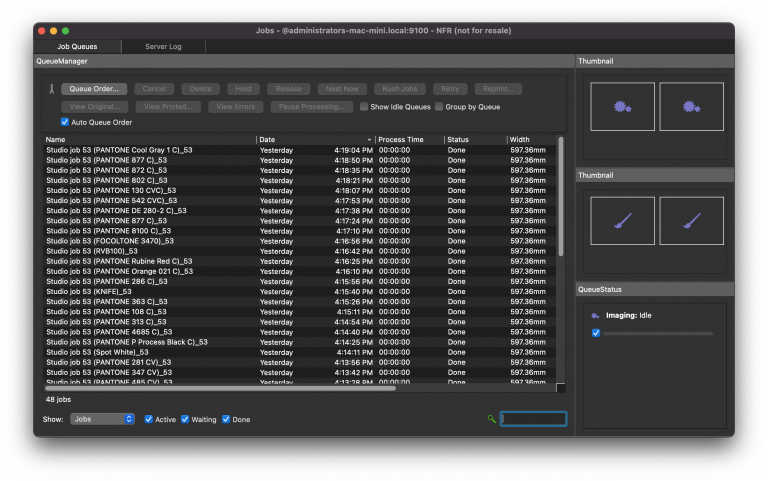
Task: Select job PANTONE 542 CVC_53
Action: click(300, 201)
